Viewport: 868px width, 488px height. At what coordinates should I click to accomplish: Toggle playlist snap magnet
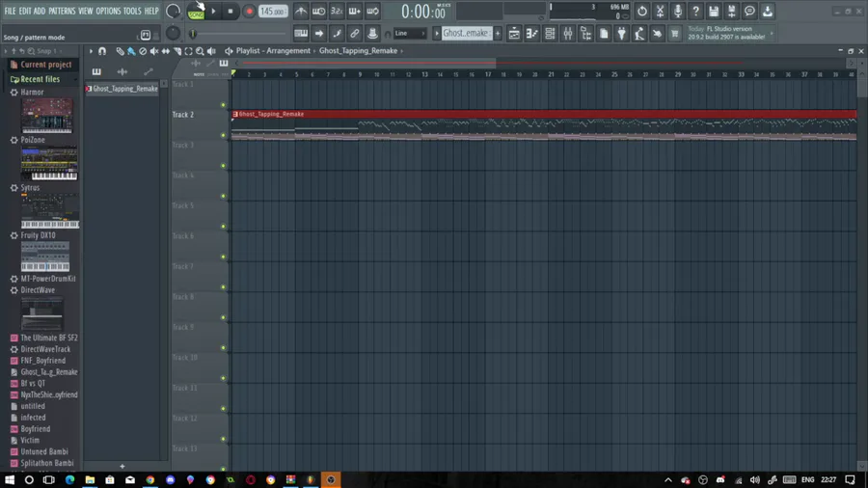click(102, 51)
